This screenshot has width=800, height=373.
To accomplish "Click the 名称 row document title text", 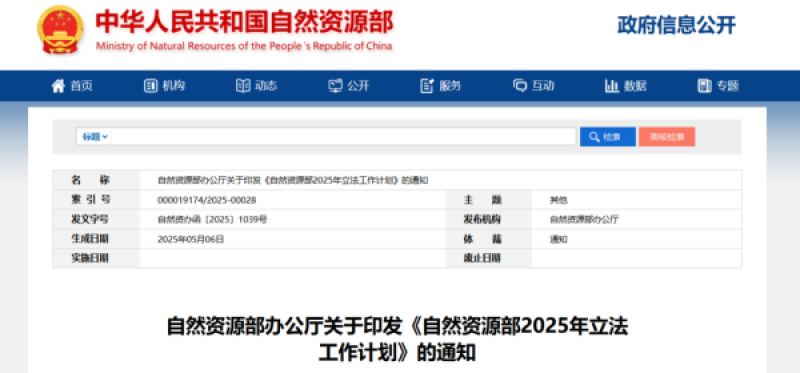I will coord(292,180).
